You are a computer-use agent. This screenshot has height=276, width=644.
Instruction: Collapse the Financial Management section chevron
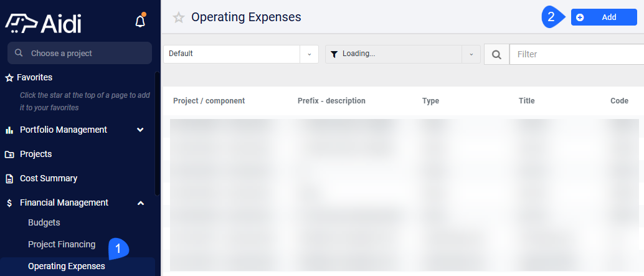141,203
